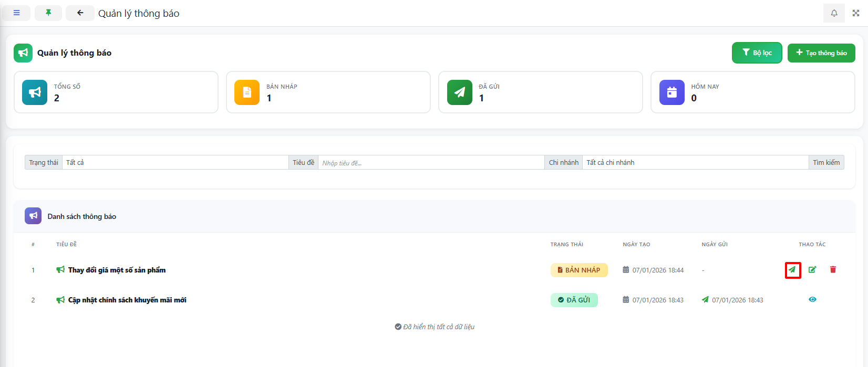Viewport: 868px width, 367px height.
Task: View the sent notification via eye icon
Action: (x=812, y=300)
